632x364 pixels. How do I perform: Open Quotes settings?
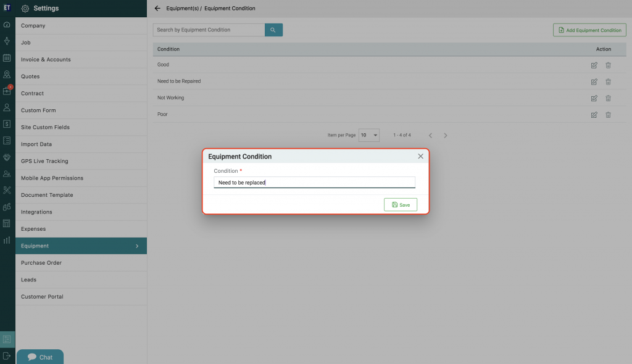(81, 76)
